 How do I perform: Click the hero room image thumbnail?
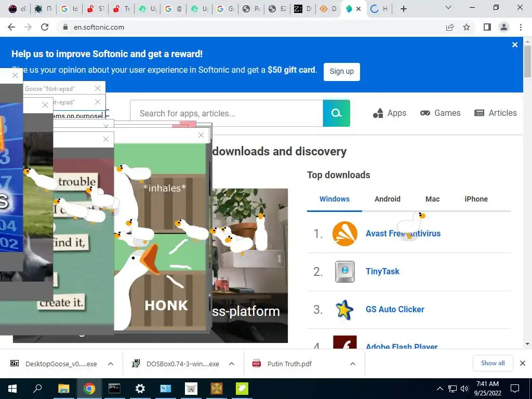click(x=250, y=265)
